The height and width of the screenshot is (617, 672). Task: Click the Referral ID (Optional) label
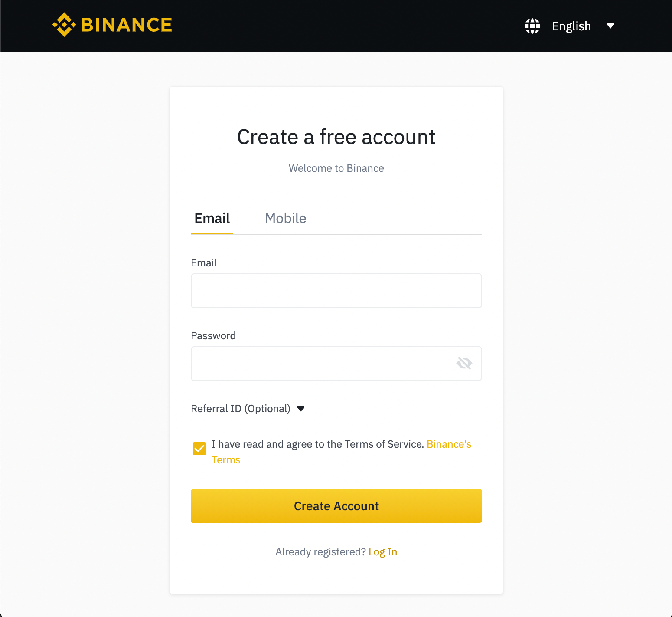click(241, 409)
